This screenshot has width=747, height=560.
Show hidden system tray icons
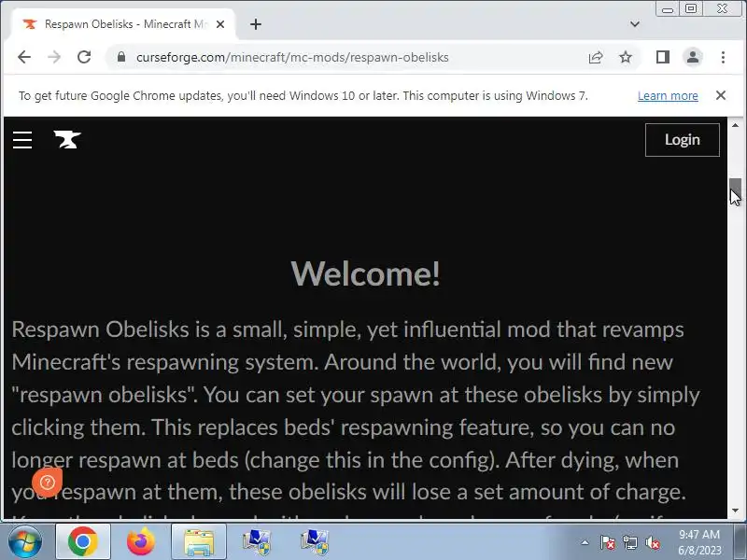tap(585, 542)
